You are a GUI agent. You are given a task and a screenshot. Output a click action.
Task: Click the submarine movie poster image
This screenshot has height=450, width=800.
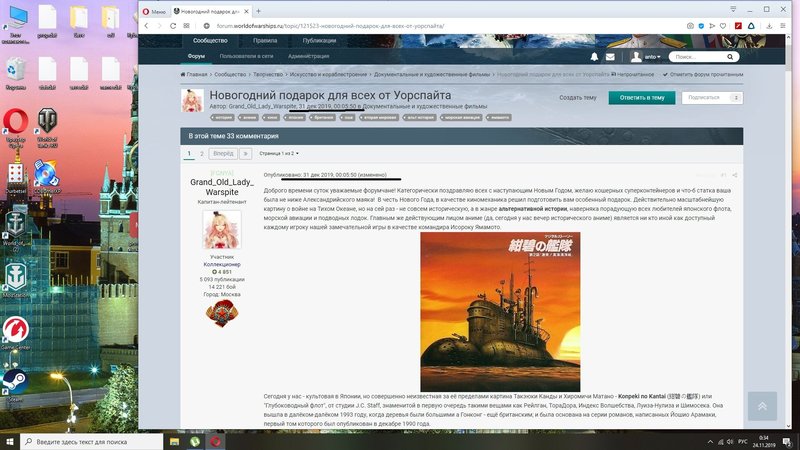point(500,312)
